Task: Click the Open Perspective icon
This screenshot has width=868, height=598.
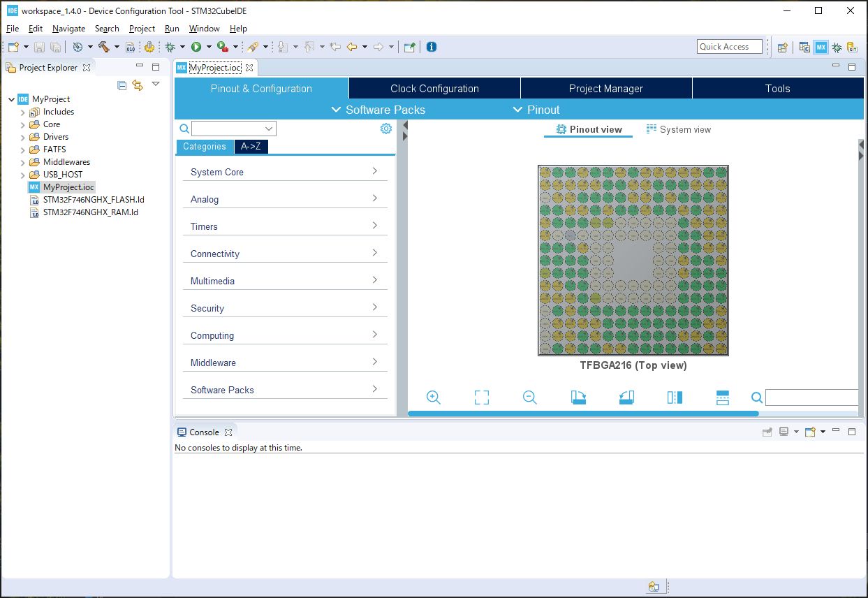Action: coord(783,47)
